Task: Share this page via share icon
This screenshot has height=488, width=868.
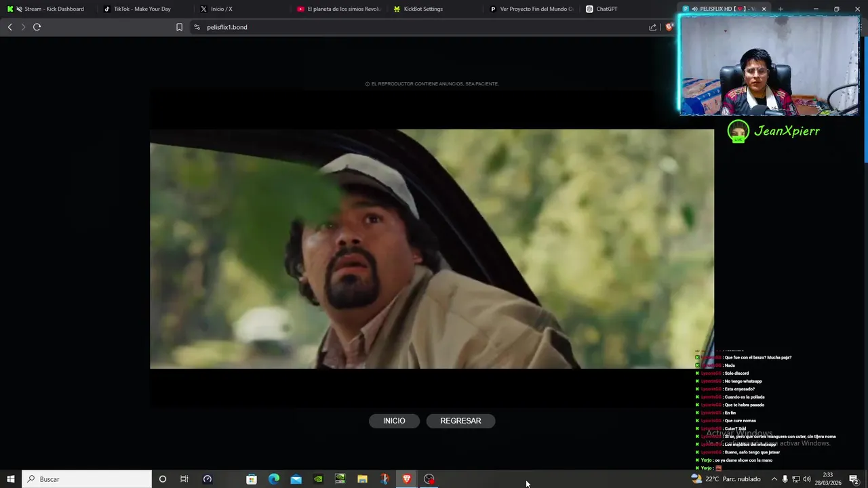Action: (652, 27)
